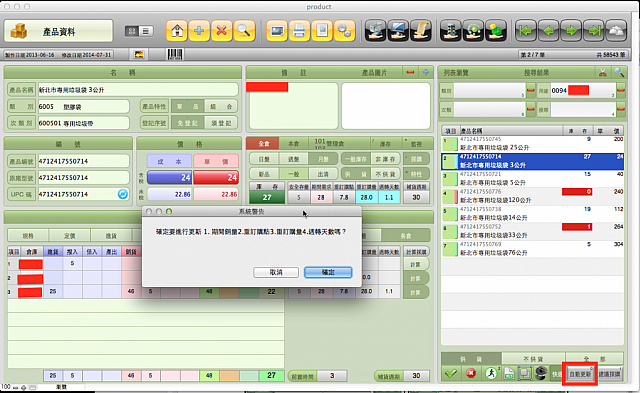This screenshot has width=640, height=393.
Task: Click the green cube toolbar icon
Action: coord(496,31)
